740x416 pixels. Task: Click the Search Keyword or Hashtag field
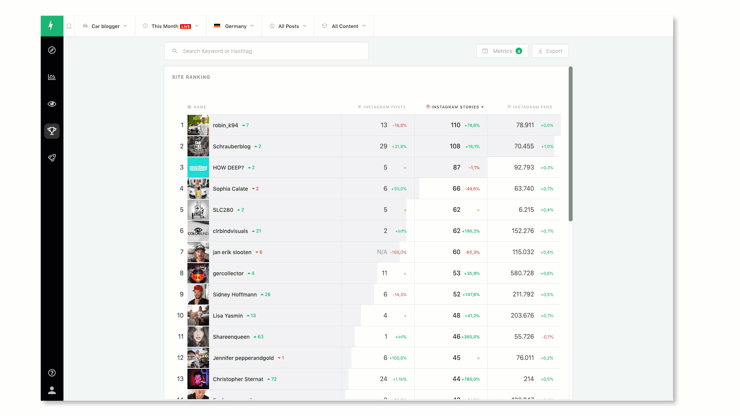tap(267, 51)
